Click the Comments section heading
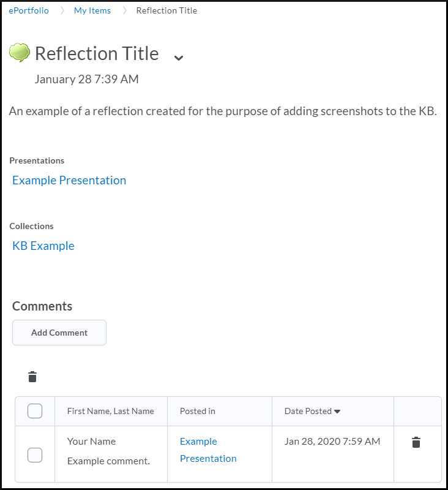This screenshot has height=490, width=448. (x=42, y=306)
